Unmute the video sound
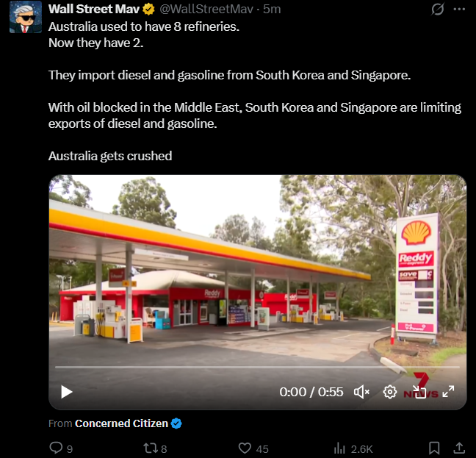 point(361,392)
